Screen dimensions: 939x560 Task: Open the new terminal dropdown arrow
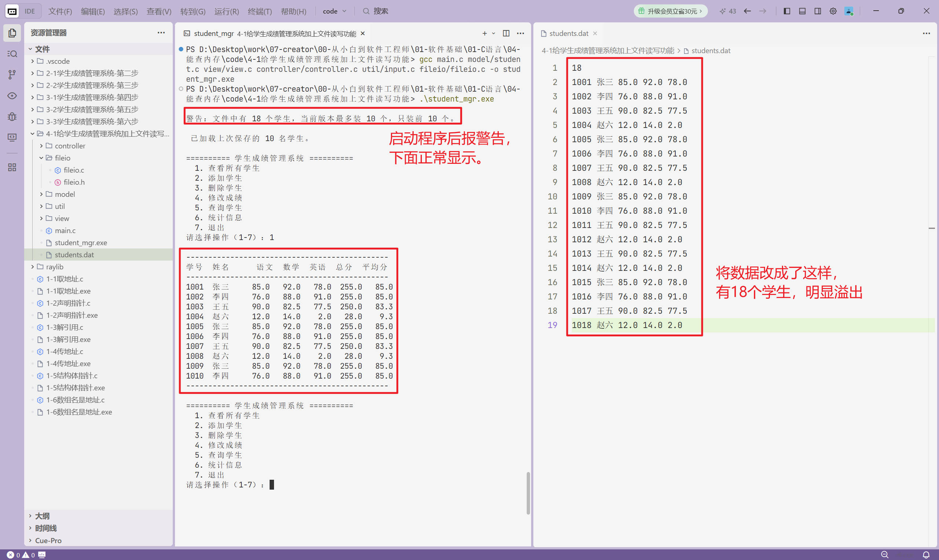[493, 33]
